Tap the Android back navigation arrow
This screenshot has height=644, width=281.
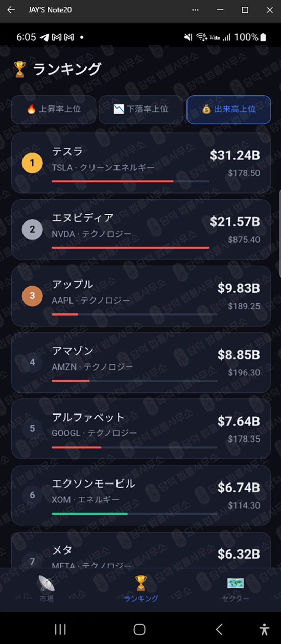tap(219, 629)
